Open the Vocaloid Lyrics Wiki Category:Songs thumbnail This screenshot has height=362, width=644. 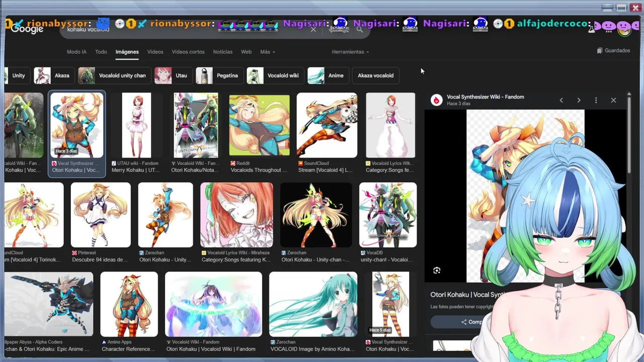390,125
